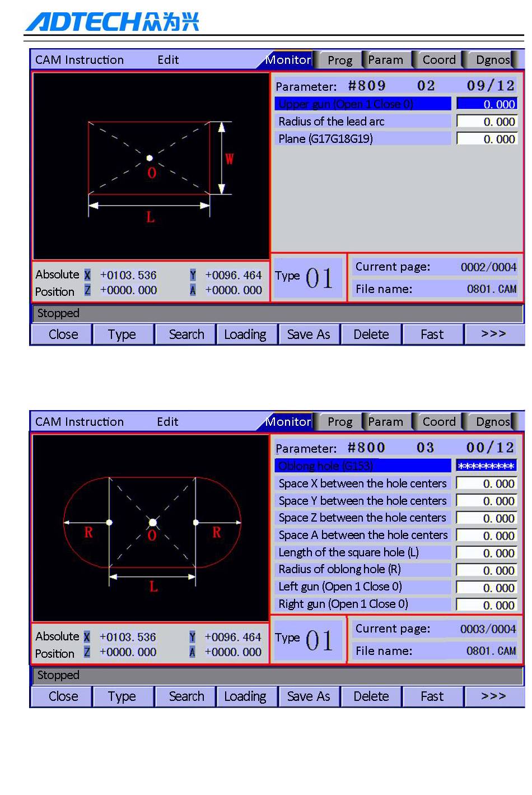
Task: Click Type button in lower screen
Action: pos(123,696)
